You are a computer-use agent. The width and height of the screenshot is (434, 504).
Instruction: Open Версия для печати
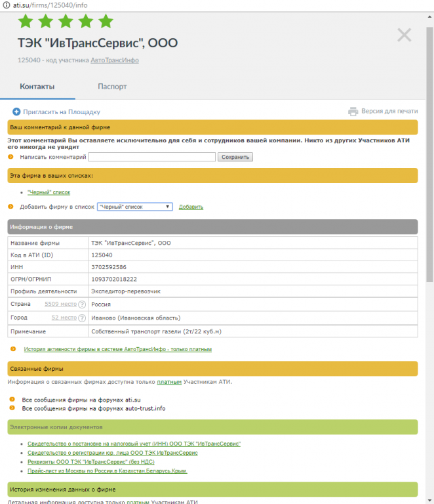(x=389, y=111)
